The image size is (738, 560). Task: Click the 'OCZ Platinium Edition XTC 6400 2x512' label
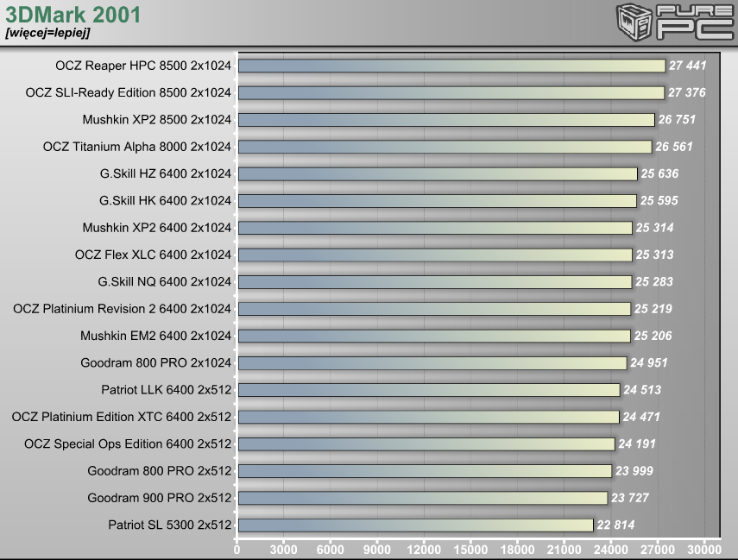122,417
